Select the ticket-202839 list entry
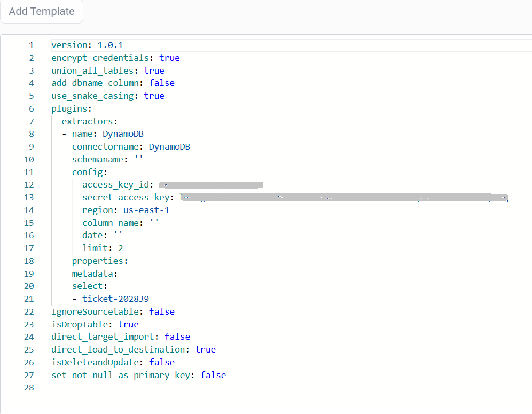The height and width of the screenshot is (414, 532). pos(115,299)
